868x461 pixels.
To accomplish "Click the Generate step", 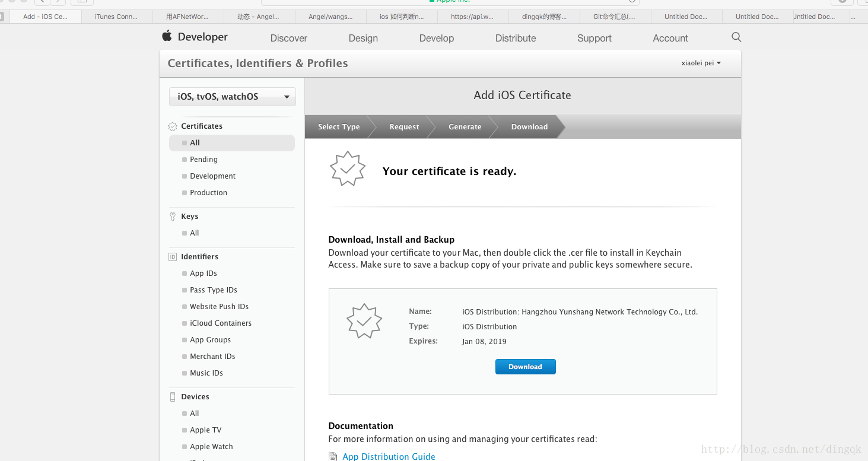I will point(465,127).
